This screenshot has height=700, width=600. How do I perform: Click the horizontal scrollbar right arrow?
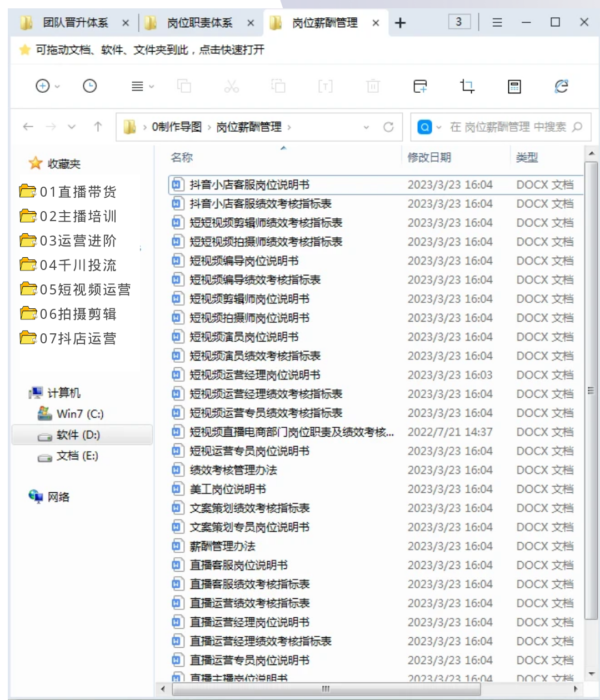(576, 689)
